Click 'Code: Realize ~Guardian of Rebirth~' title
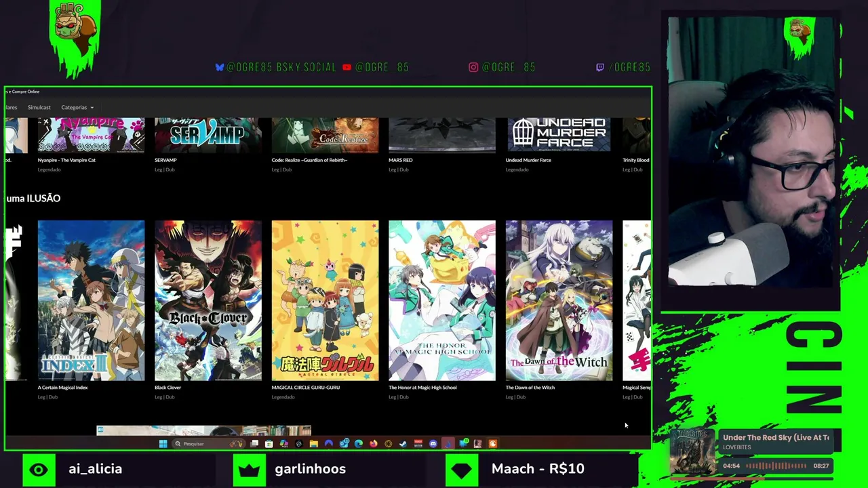 tap(309, 160)
